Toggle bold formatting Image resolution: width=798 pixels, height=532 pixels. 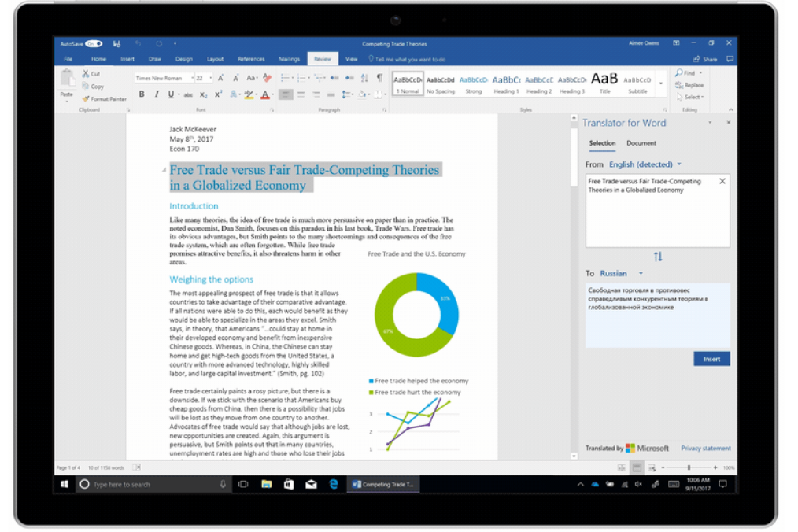click(142, 94)
